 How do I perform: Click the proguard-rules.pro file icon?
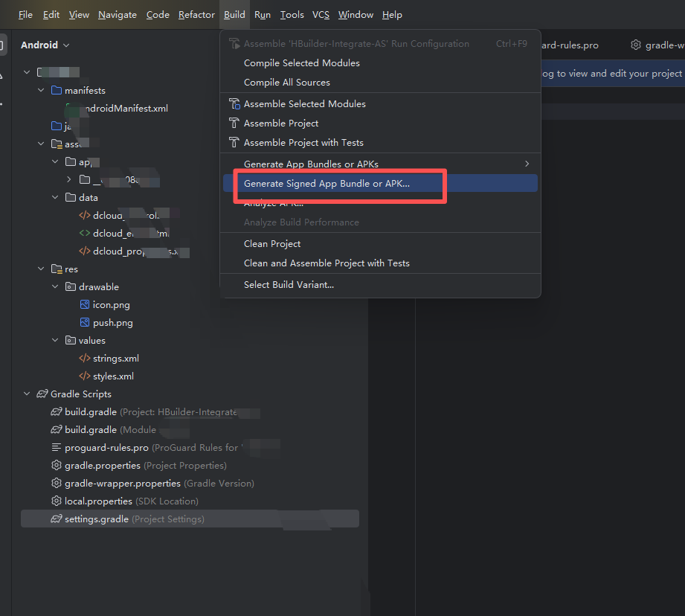(x=56, y=448)
